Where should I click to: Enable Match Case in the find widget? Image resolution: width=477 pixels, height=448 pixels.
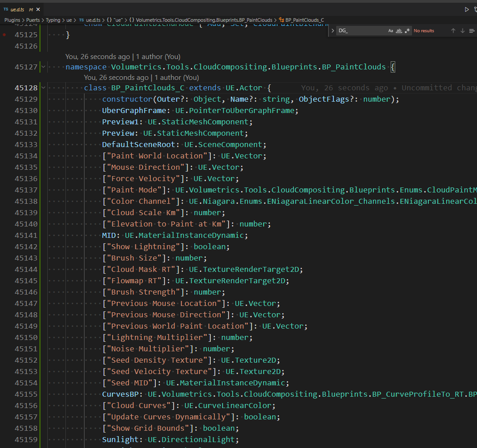pos(390,30)
